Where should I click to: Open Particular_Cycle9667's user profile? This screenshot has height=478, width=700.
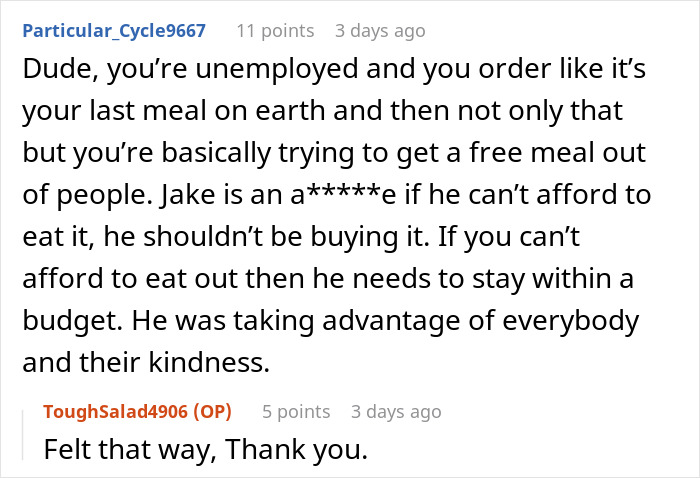click(114, 31)
